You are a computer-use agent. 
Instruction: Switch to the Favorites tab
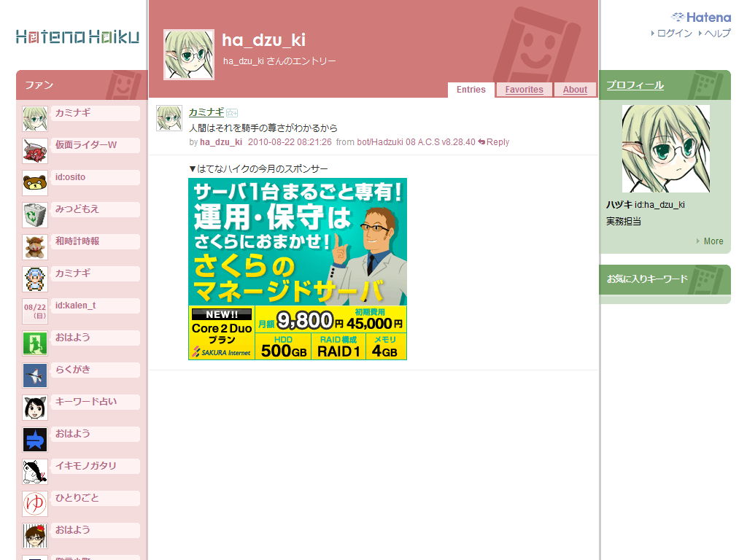[524, 90]
